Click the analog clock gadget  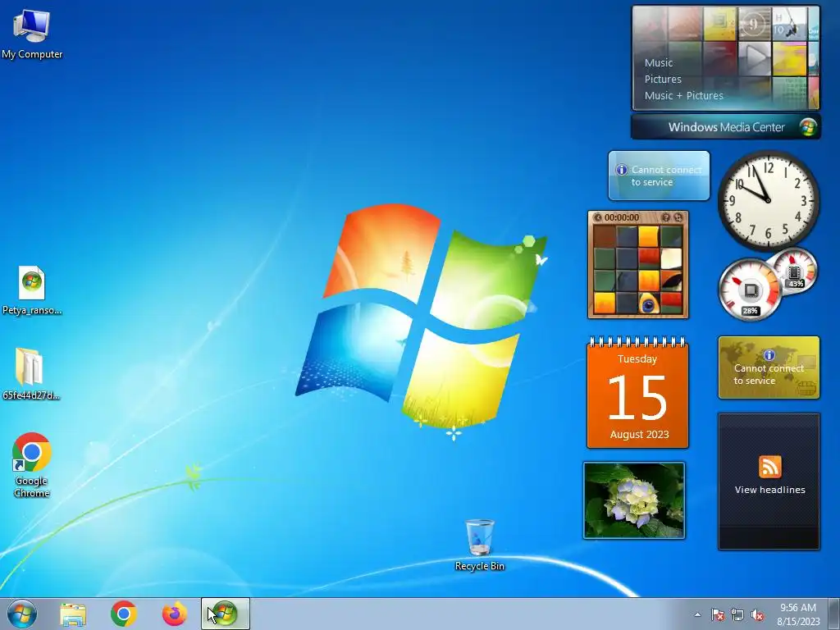[768, 200]
